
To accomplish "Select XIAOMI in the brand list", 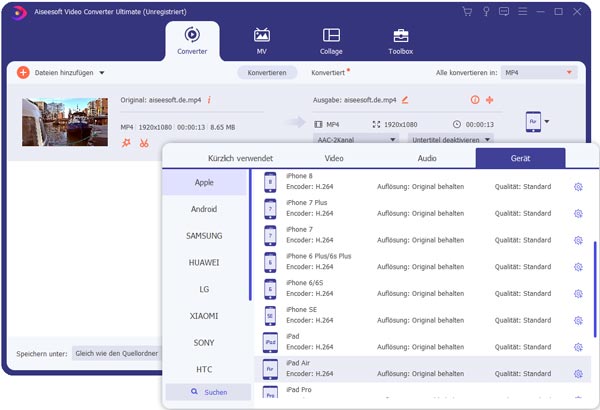I will click(x=204, y=316).
